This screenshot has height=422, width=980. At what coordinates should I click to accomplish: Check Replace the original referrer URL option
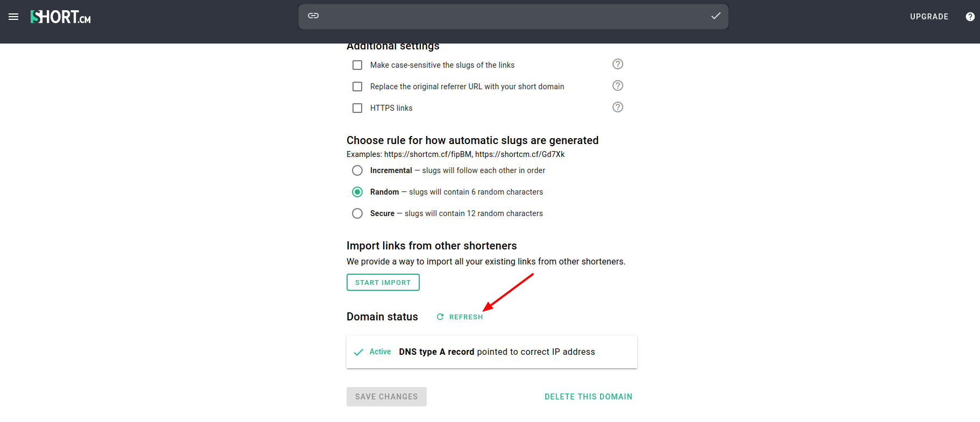[x=357, y=87]
